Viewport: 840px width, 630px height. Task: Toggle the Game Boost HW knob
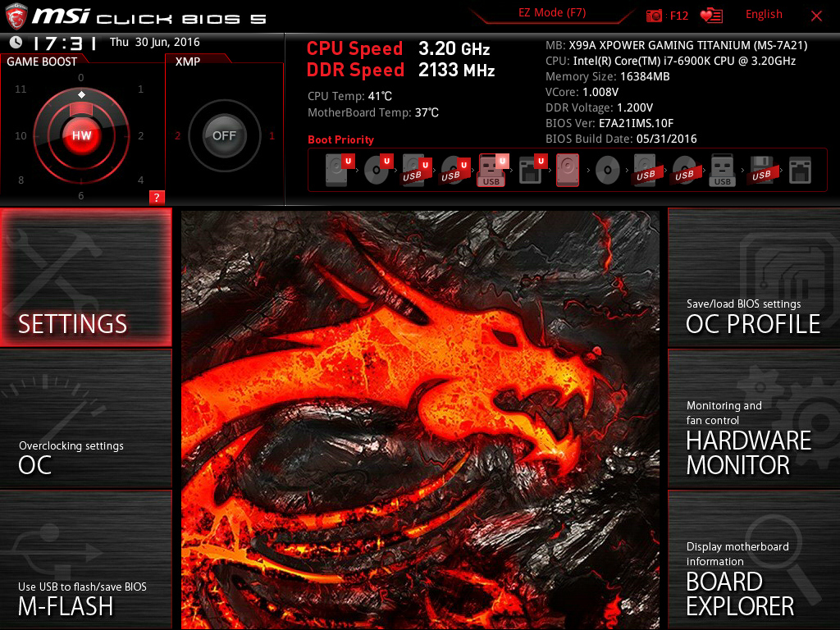[81, 135]
